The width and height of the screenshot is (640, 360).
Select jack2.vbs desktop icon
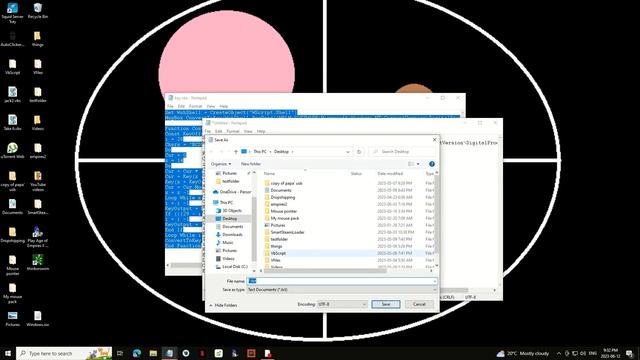pyautogui.click(x=12, y=94)
